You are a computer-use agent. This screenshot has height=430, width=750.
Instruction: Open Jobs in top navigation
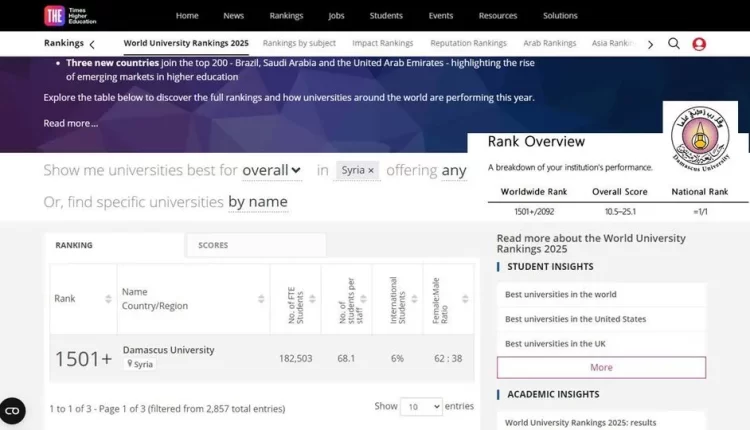click(x=336, y=16)
